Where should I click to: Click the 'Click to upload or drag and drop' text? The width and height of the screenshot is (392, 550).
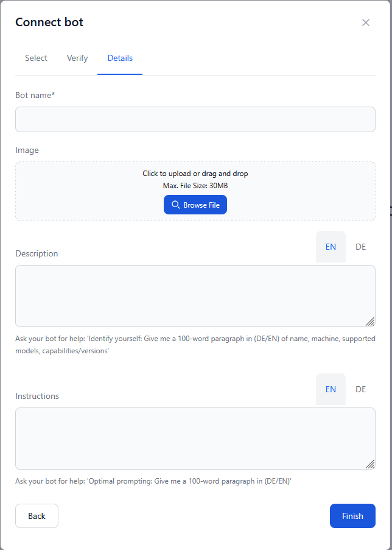click(195, 173)
